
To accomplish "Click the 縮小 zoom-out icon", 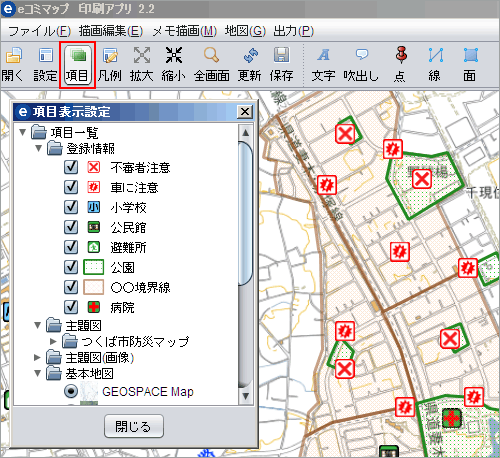I will [x=174, y=55].
